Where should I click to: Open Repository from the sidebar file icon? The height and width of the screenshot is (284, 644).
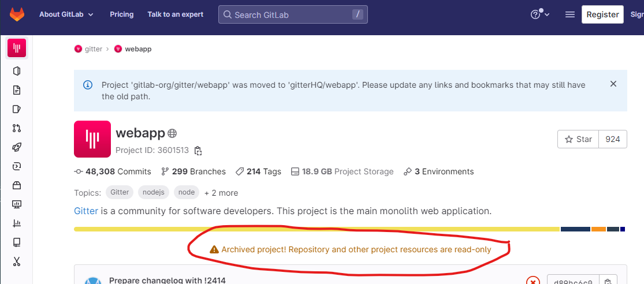tap(17, 90)
